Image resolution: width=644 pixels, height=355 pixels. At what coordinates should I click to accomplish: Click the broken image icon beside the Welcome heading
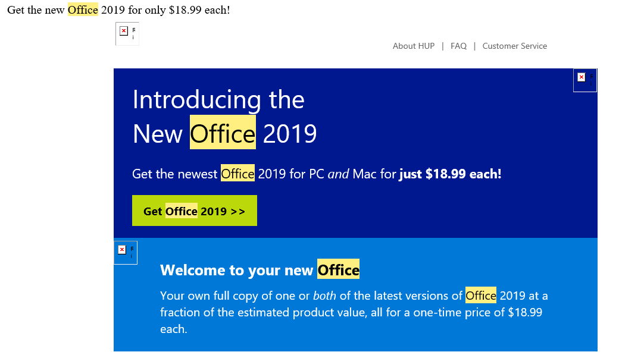[x=126, y=253]
